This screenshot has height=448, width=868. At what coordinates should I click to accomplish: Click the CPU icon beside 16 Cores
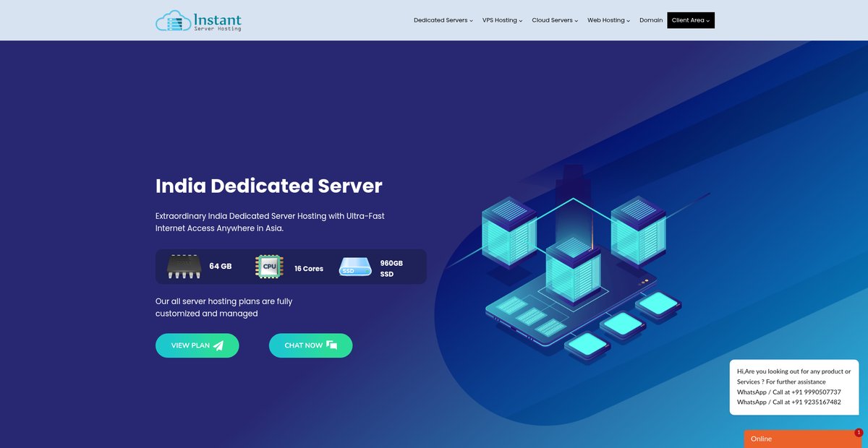click(x=269, y=267)
